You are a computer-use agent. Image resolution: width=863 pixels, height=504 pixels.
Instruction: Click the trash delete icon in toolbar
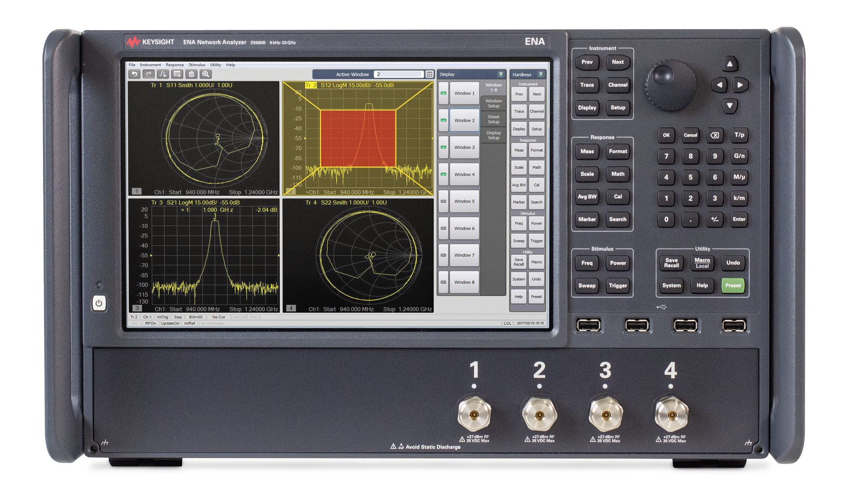pyautogui.click(x=192, y=74)
